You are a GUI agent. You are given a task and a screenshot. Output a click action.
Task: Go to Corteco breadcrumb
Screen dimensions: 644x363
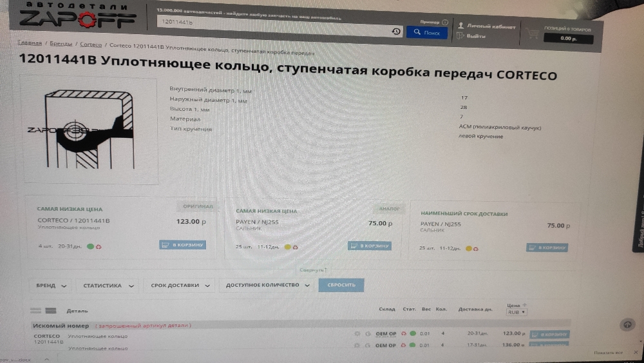(91, 44)
